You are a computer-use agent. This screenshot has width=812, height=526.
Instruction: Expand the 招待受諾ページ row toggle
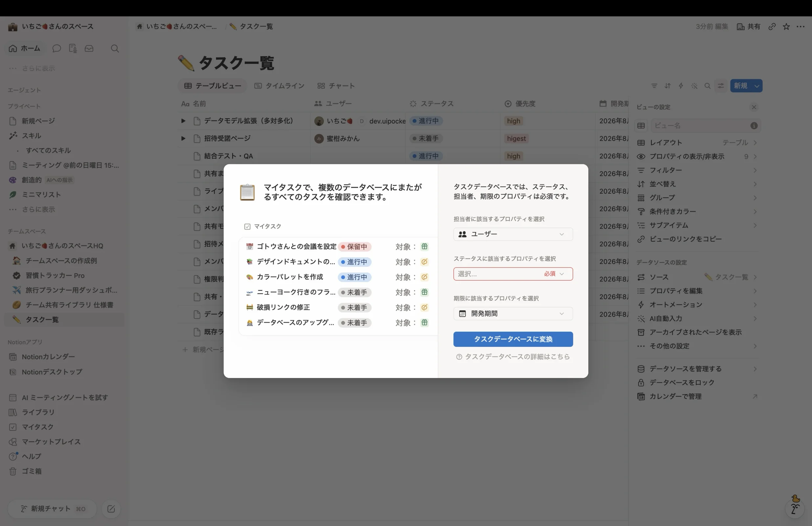[183, 138]
